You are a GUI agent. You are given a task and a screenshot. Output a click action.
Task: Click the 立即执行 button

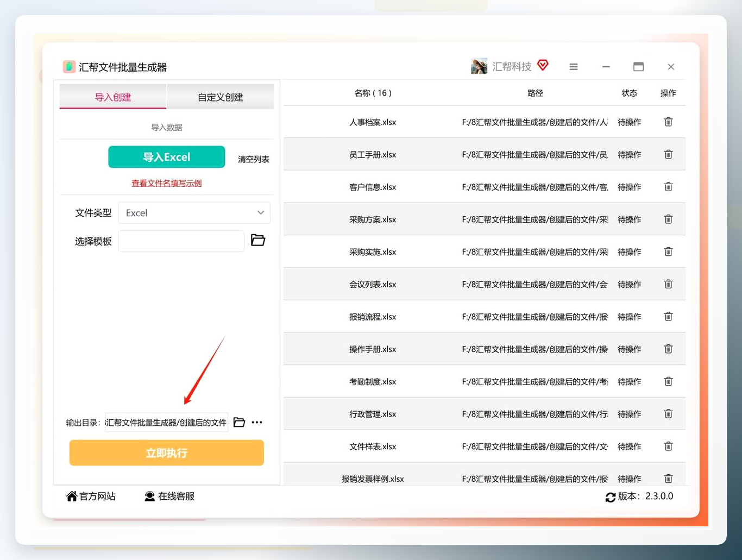[x=167, y=452]
